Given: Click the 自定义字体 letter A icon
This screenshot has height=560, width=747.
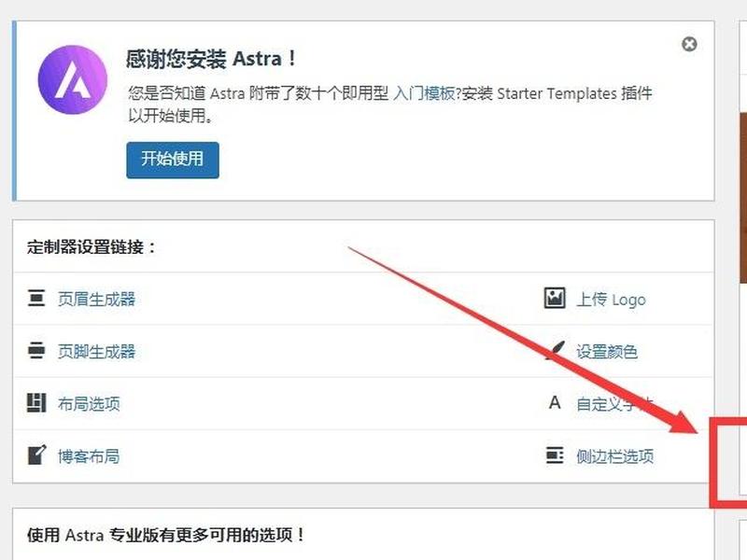Looking at the screenshot, I should coord(555,403).
